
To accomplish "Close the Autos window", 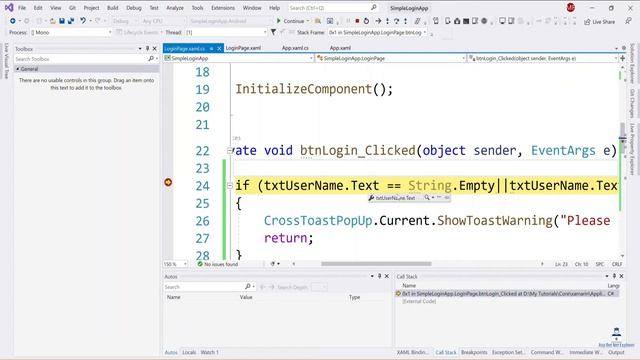I will tap(387, 276).
